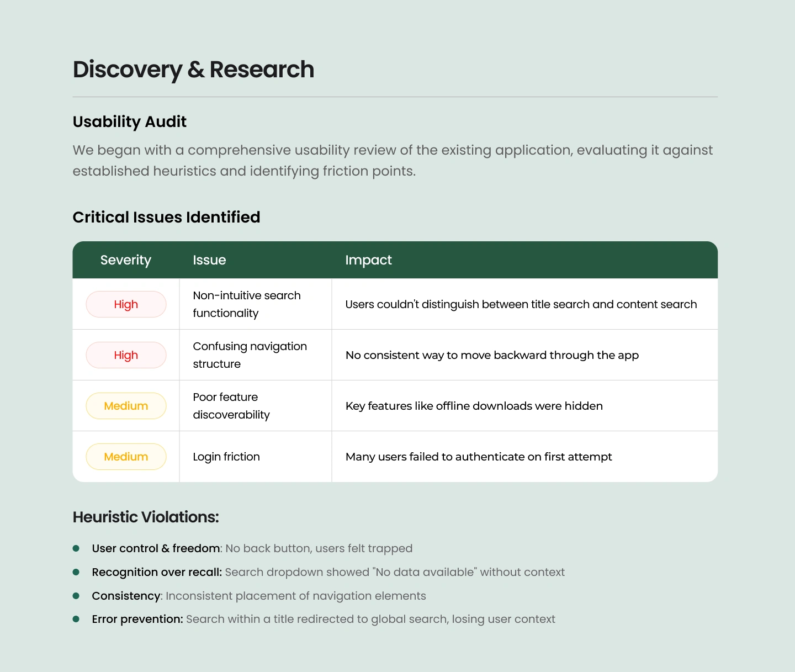This screenshot has height=672, width=795.
Task: Click the Login friction issue cell
Action: 226,457
